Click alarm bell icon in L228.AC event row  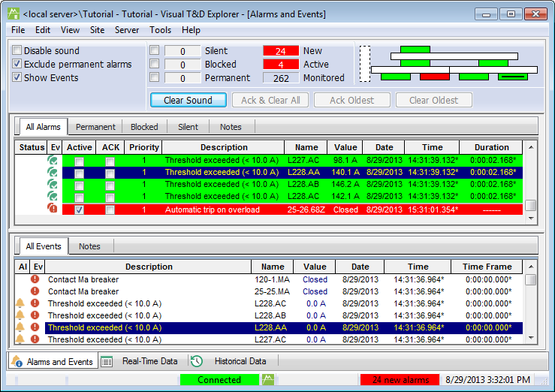coord(20,303)
